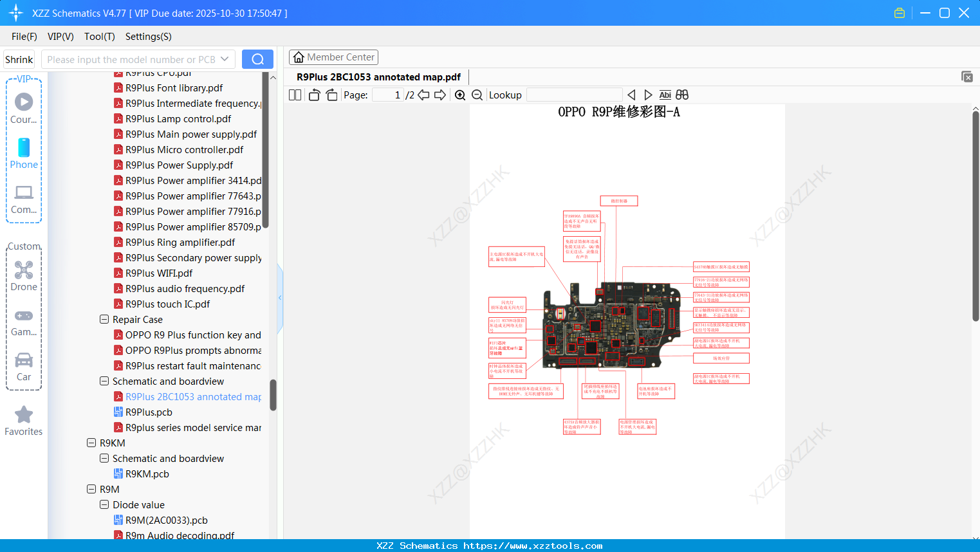Image resolution: width=980 pixels, height=552 pixels.
Task: Open the Drone category in sidebar
Action: (24, 276)
